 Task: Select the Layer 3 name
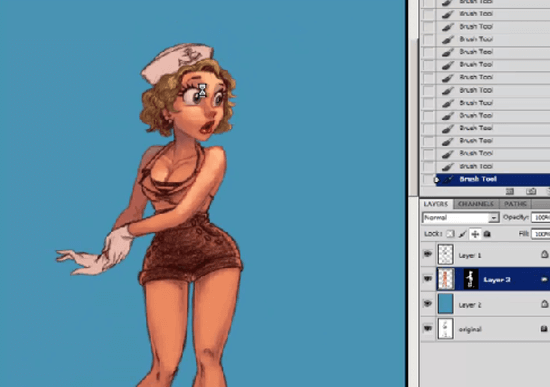tap(497, 280)
